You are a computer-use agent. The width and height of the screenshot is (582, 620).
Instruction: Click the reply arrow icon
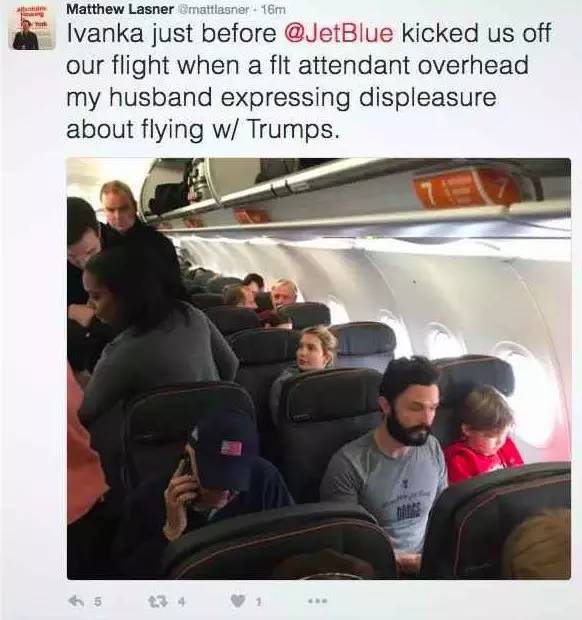coord(77,601)
